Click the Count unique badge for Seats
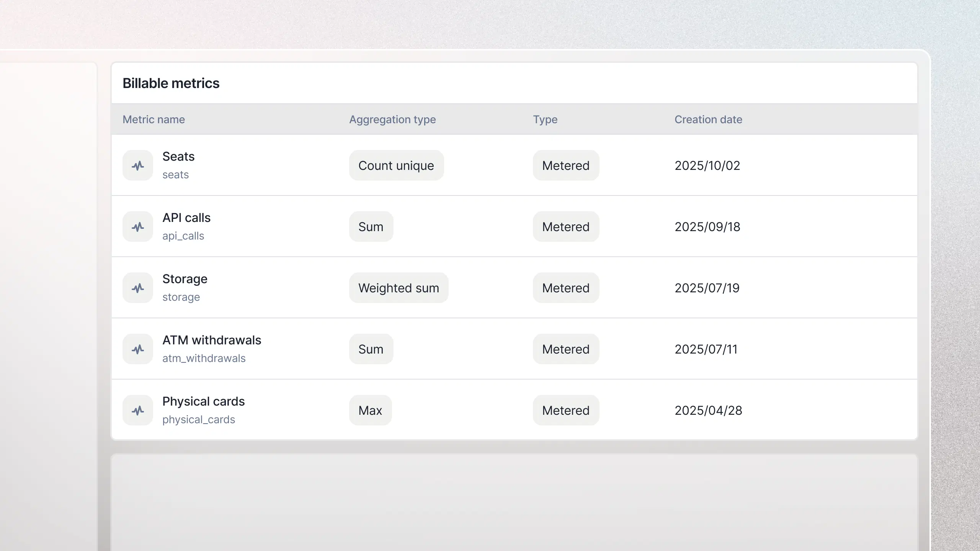Screen dimensions: 980x551 point(396,165)
